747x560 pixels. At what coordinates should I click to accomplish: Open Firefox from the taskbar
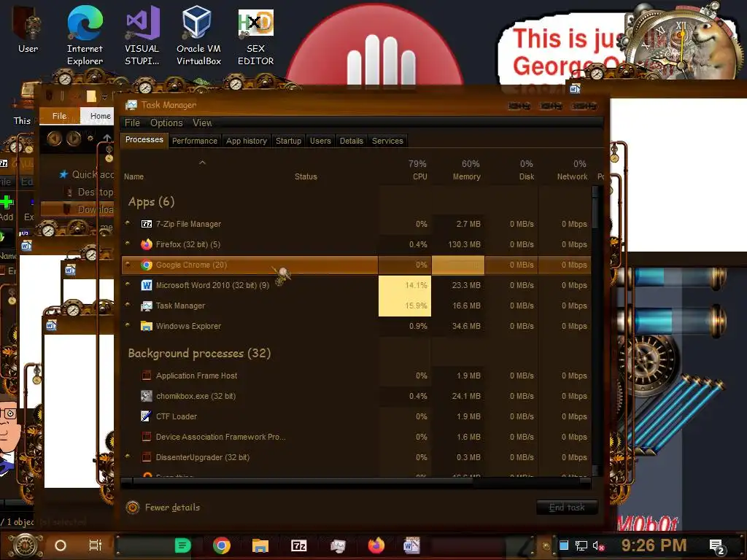[x=376, y=545]
